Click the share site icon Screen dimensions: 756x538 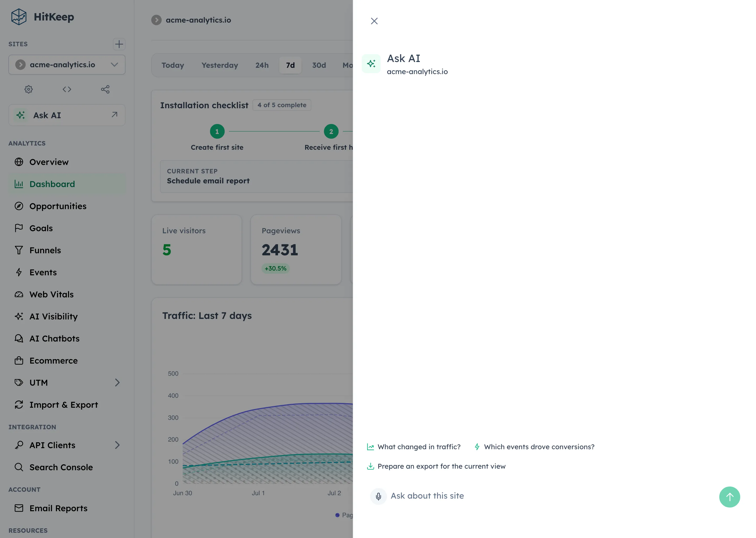(105, 89)
